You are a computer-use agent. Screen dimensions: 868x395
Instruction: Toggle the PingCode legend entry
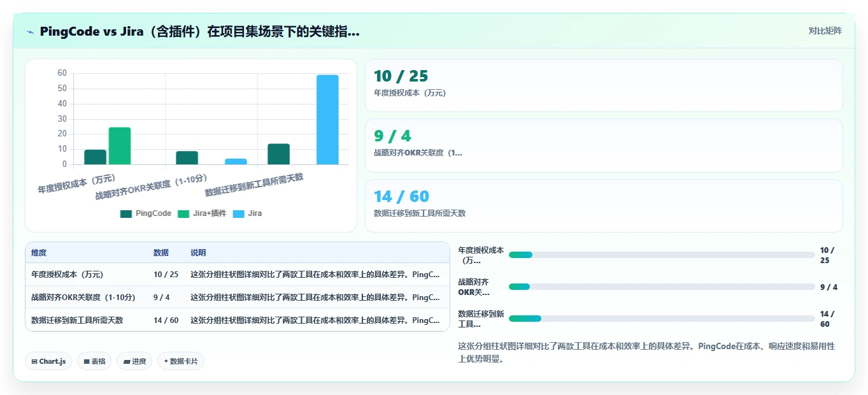(146, 213)
